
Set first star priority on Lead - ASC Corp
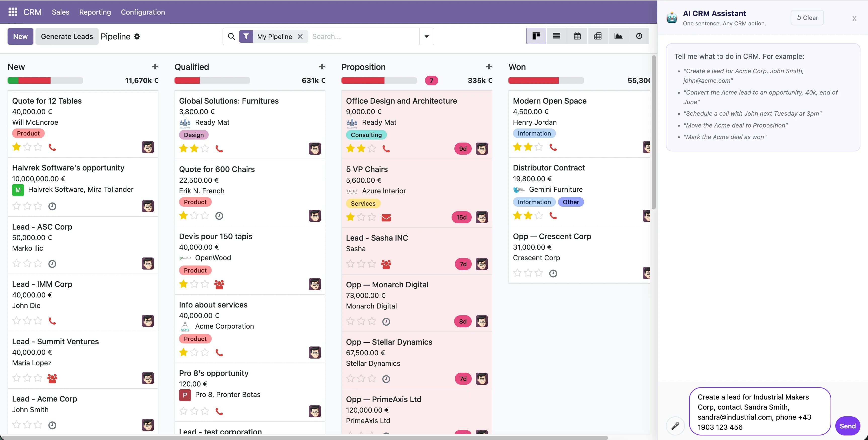tap(17, 263)
